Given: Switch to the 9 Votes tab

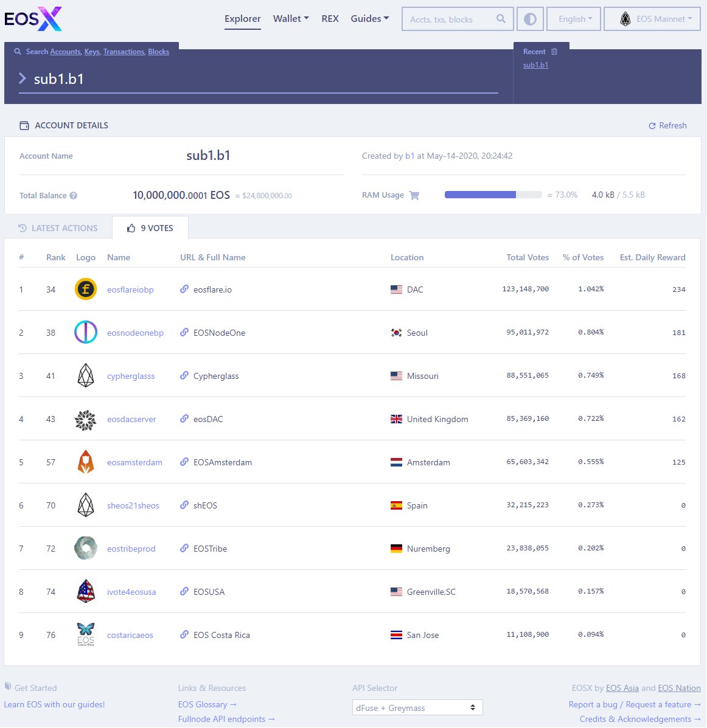Looking at the screenshot, I should click(x=150, y=228).
